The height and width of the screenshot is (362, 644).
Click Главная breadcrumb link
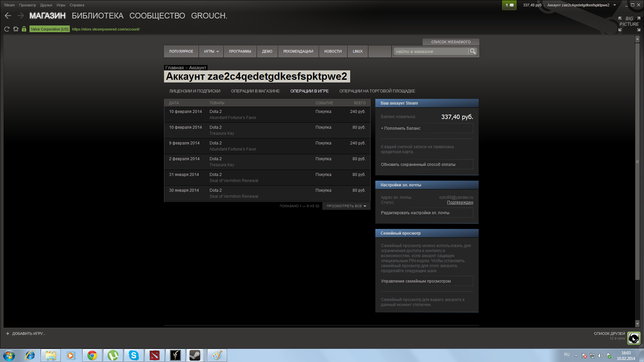pyautogui.click(x=174, y=68)
